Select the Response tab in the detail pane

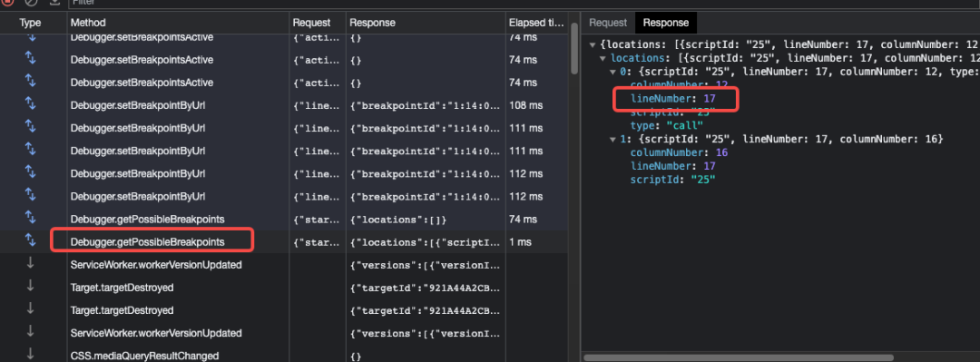click(666, 23)
